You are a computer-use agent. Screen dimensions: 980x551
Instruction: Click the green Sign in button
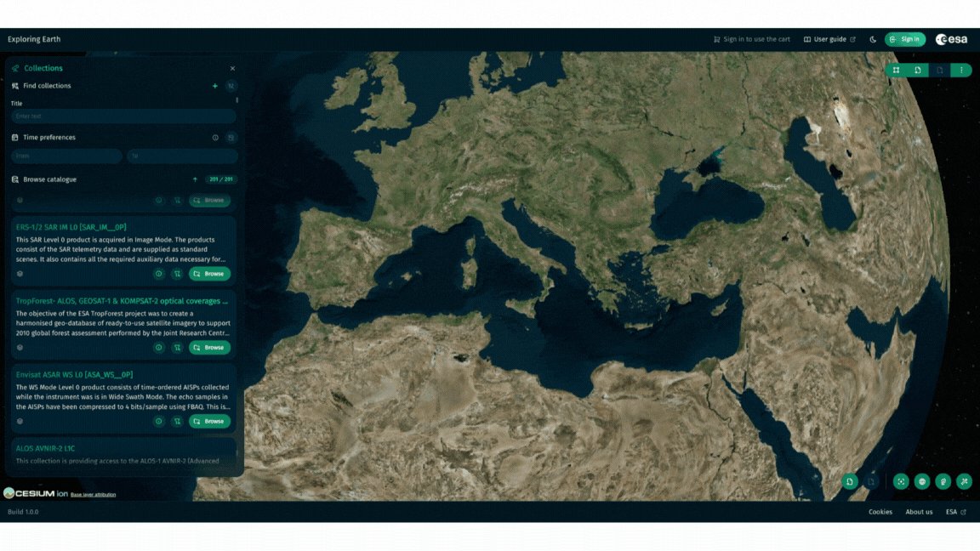[905, 39]
